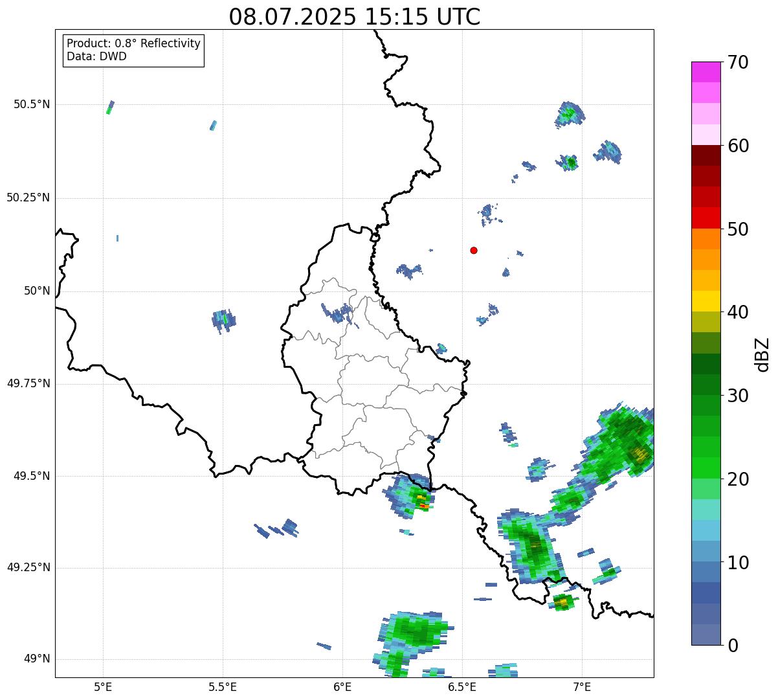The image size is (778, 700).
Task: Click the longitude label "5.5°E"
Action: point(223,687)
